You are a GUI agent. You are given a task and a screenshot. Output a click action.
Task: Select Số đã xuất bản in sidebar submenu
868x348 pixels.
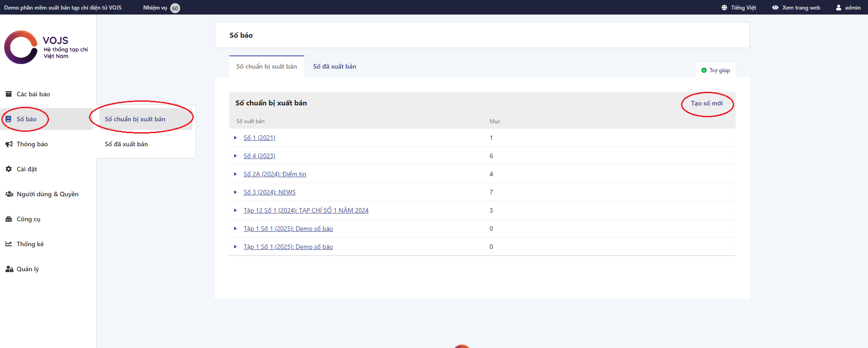pyautogui.click(x=126, y=144)
